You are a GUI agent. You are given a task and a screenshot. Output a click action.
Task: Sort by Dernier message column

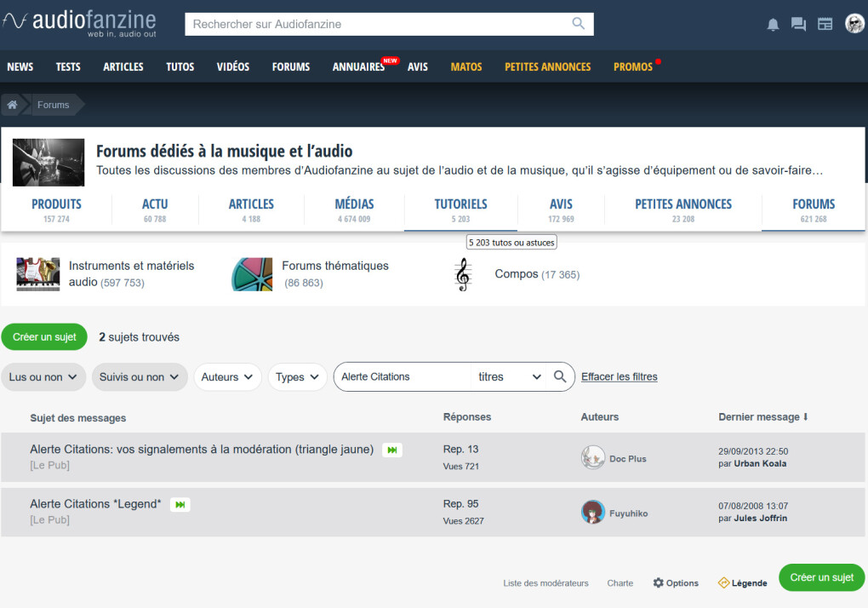coord(762,417)
